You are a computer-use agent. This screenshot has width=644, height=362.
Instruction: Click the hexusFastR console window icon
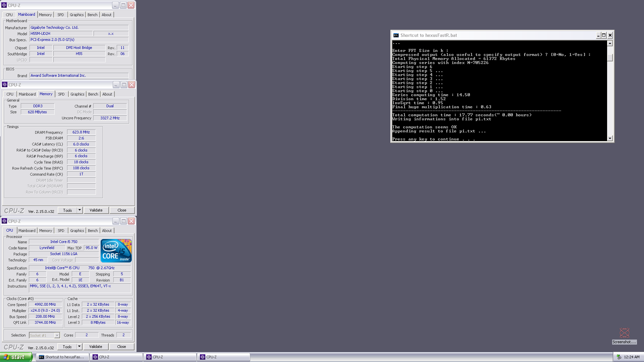pos(396,35)
